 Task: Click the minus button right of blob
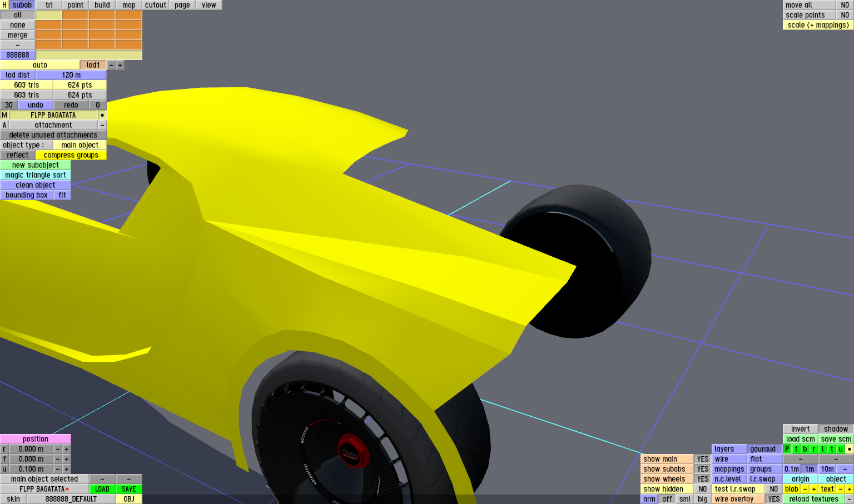click(x=805, y=489)
